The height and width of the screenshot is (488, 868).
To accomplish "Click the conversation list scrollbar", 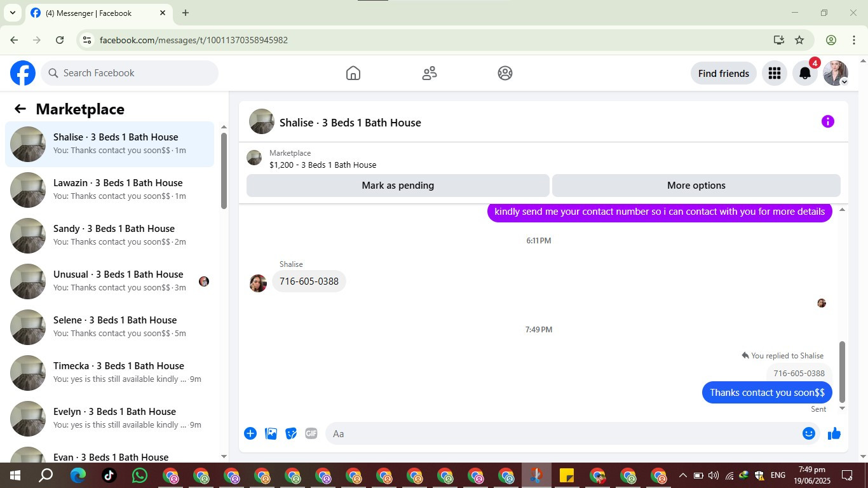I will (x=224, y=170).
